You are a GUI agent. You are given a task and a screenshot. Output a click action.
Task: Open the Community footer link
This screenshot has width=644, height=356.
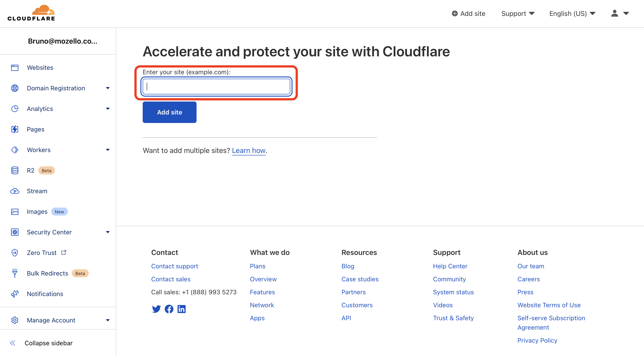(449, 279)
